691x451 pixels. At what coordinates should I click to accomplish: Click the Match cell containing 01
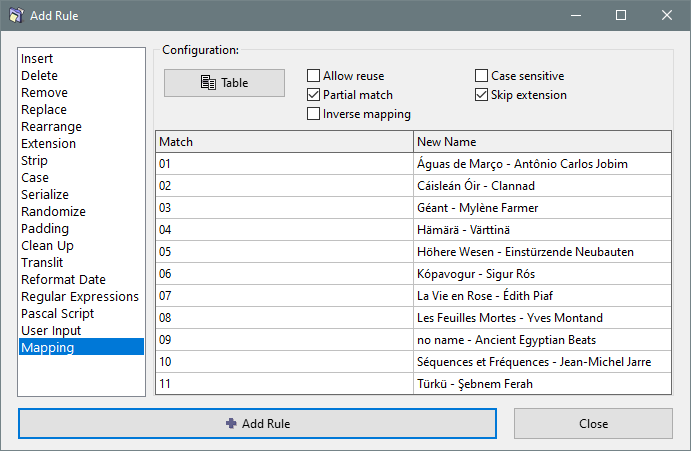point(284,164)
